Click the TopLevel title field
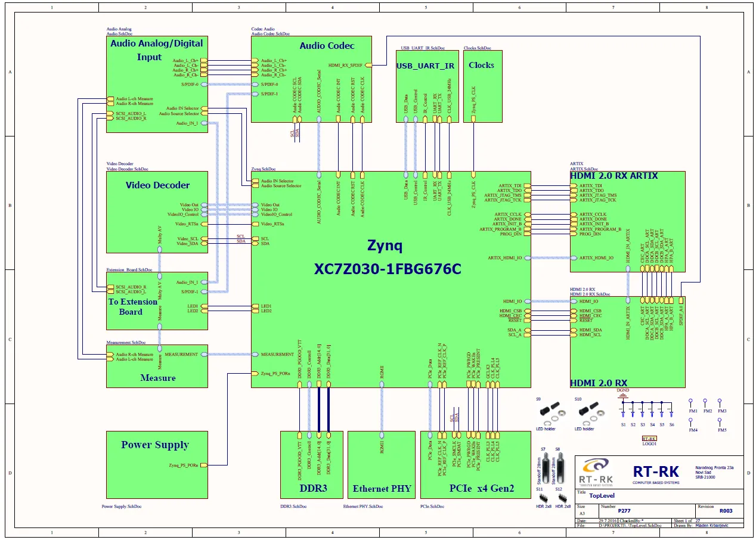 [x=603, y=495]
